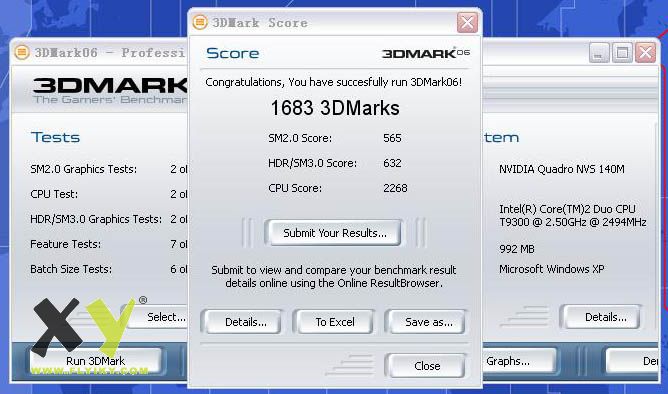Click 3DMARK06 logo in Score dialog
Viewport: 668px width, 394px height.
coord(426,53)
